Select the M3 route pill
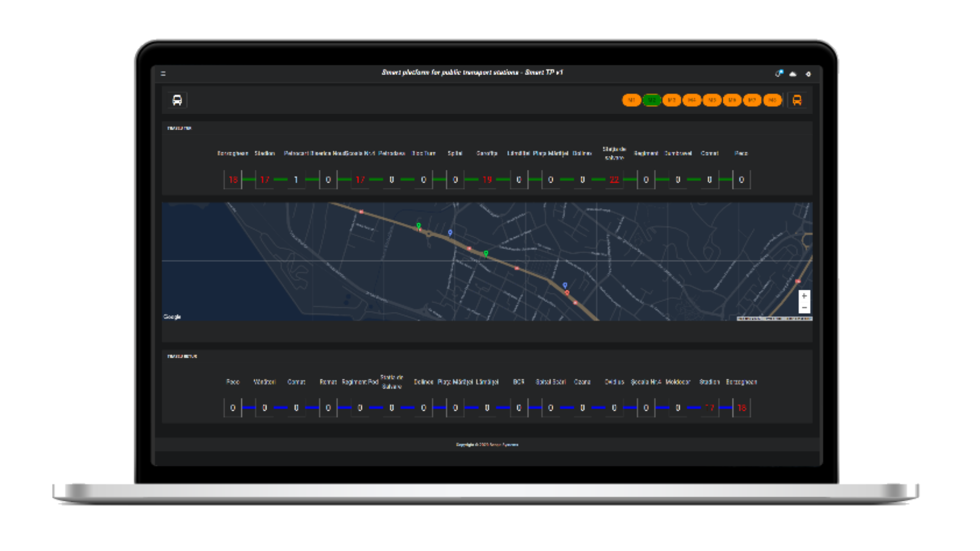The width and height of the screenshot is (980, 551). [672, 100]
